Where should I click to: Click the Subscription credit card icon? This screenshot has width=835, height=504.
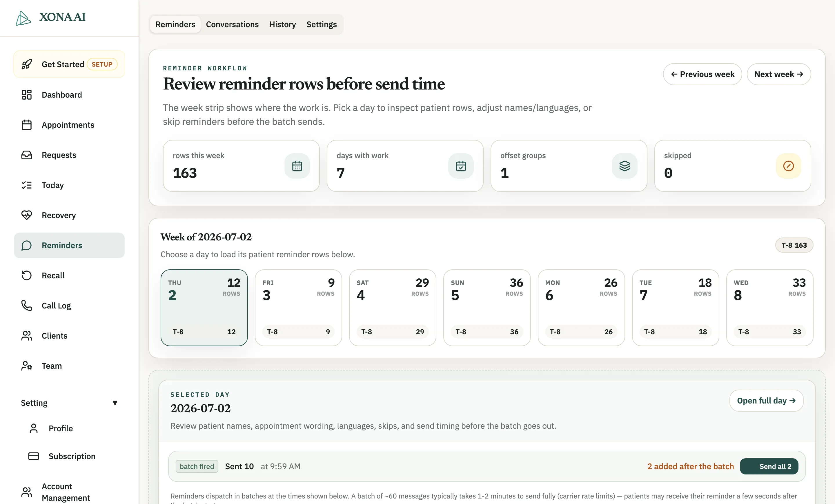[34, 456]
